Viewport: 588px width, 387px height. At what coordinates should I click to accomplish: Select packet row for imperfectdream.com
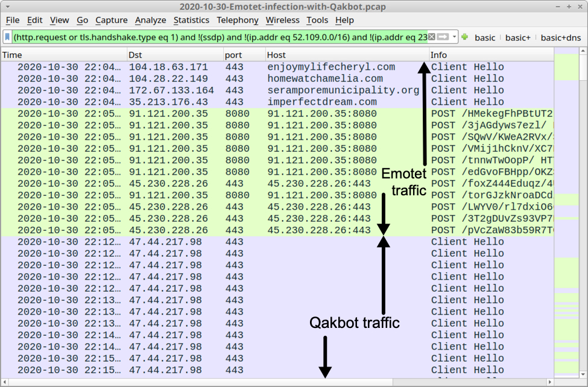[277, 102]
